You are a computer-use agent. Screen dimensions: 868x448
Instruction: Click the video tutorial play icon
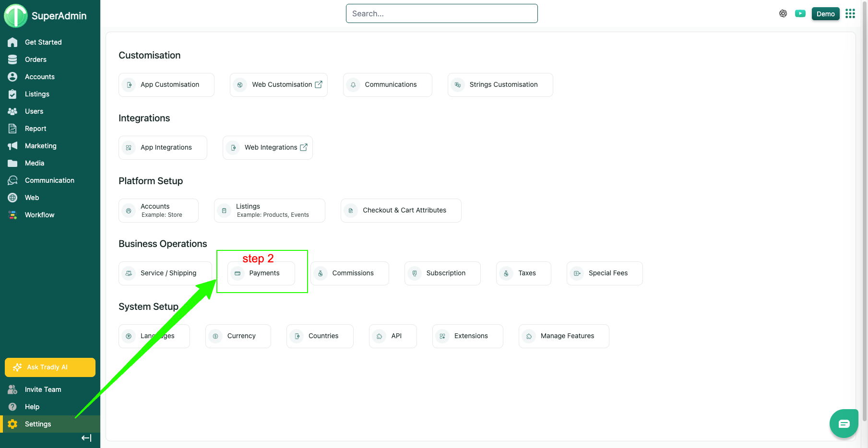800,13
